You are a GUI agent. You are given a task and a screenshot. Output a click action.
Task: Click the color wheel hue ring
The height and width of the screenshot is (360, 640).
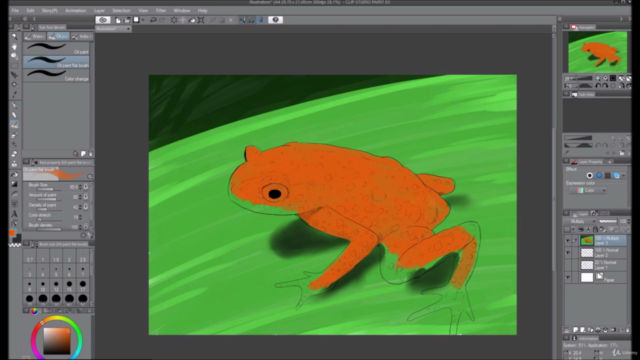57,318
